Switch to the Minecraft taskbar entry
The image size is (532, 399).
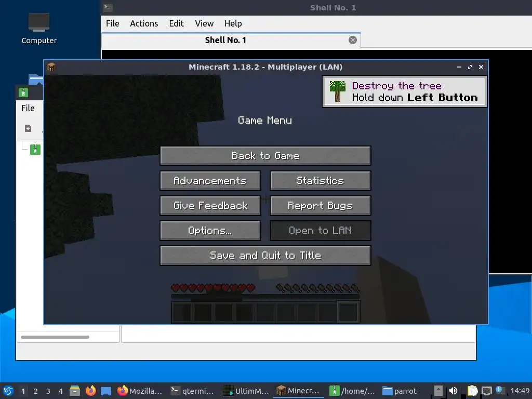tap(299, 391)
